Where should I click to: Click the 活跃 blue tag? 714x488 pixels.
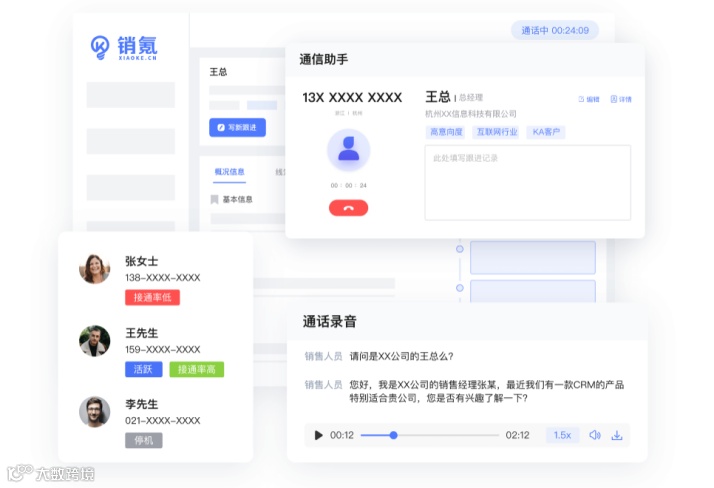click(x=143, y=369)
